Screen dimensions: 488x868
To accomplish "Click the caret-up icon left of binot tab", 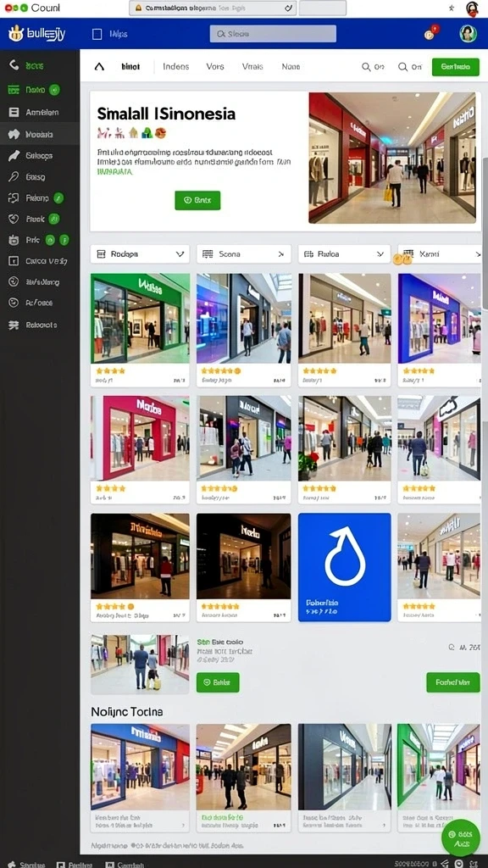I will (x=99, y=67).
